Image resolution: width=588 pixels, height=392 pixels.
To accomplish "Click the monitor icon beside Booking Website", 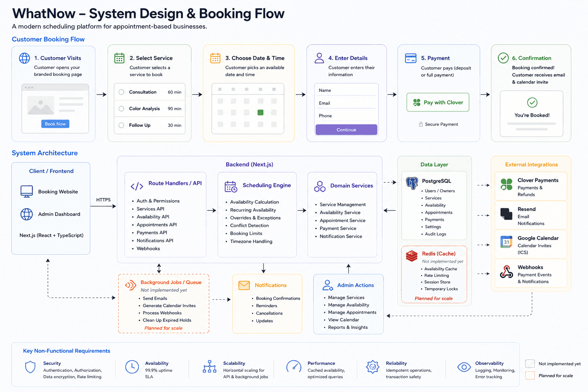I will click(26, 191).
